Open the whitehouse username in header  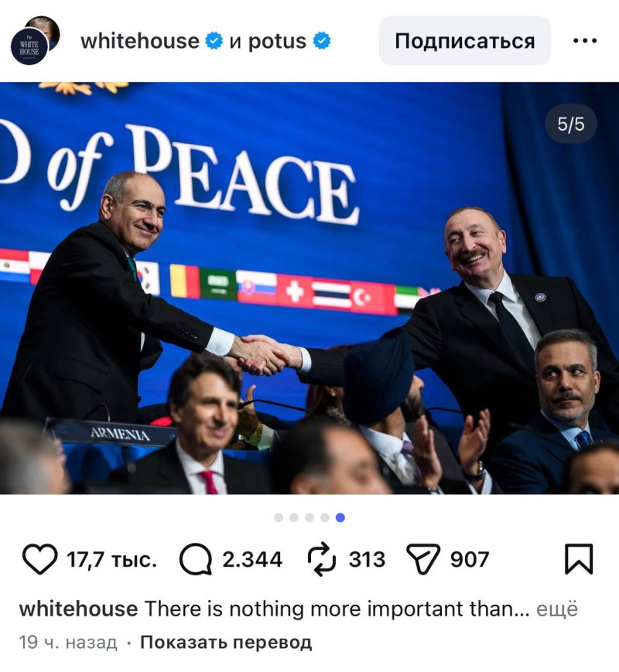coord(140,41)
